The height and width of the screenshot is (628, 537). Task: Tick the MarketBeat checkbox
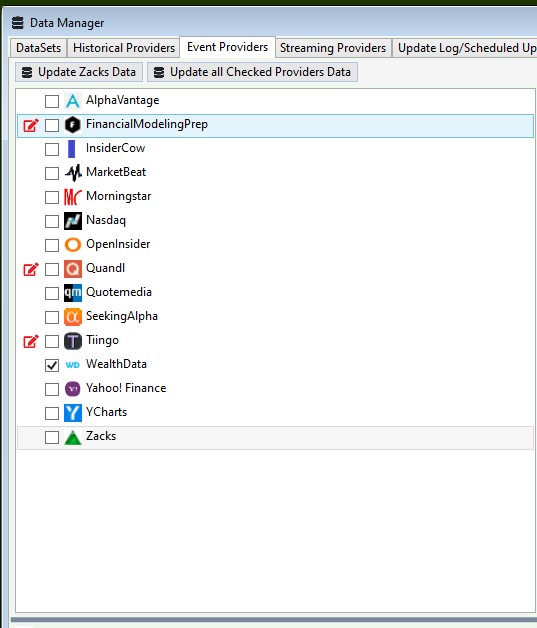point(52,173)
